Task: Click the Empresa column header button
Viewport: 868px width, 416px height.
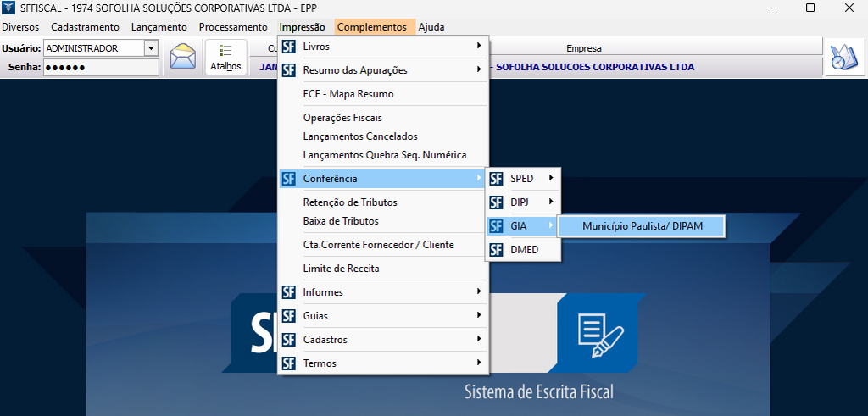Action: tap(583, 48)
